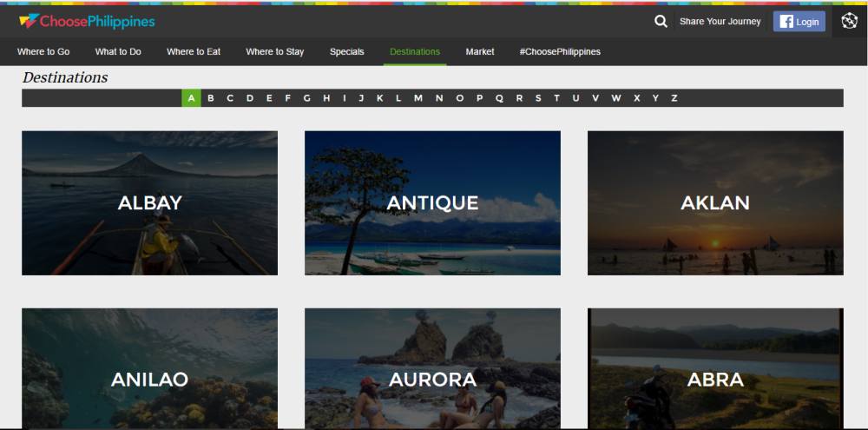
Task: Filter destinations by letter X
Action: [636, 98]
